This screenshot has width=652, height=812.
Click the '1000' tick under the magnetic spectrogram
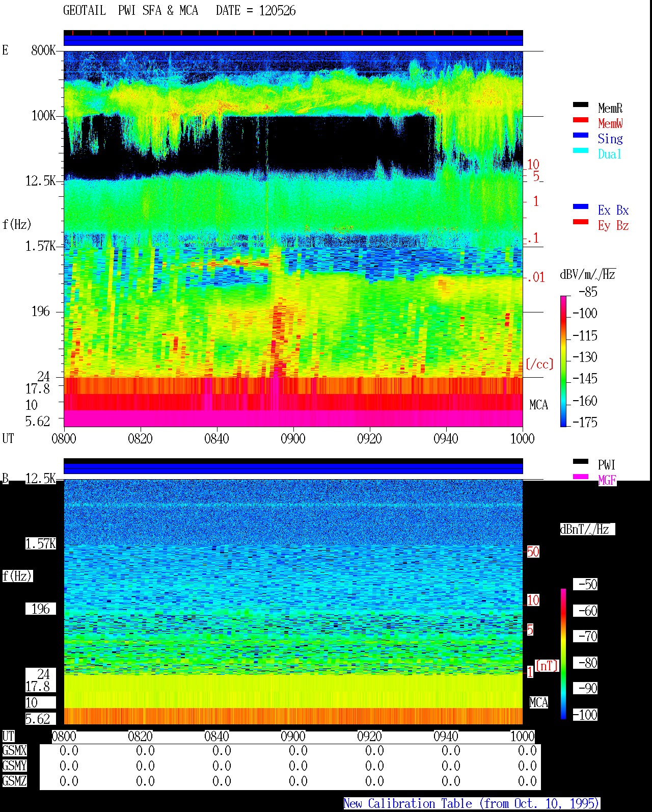coord(522,736)
